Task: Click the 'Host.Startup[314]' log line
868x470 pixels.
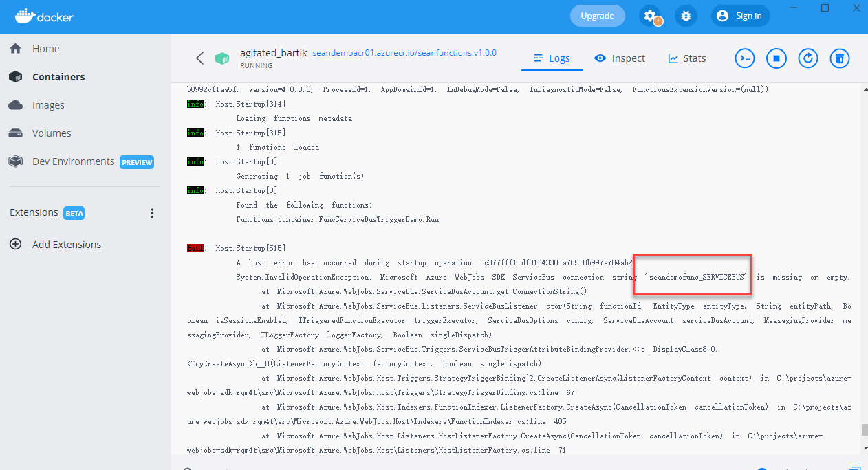Action: pos(250,104)
